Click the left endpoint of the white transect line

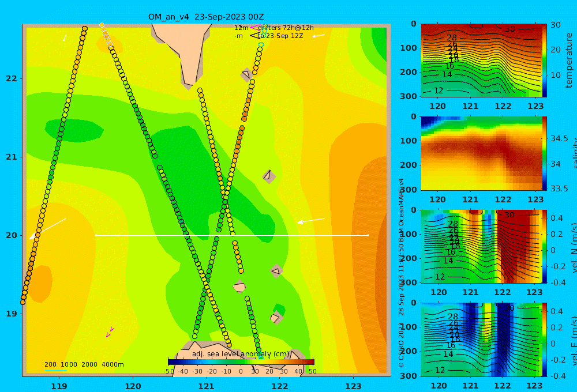coord(96,235)
